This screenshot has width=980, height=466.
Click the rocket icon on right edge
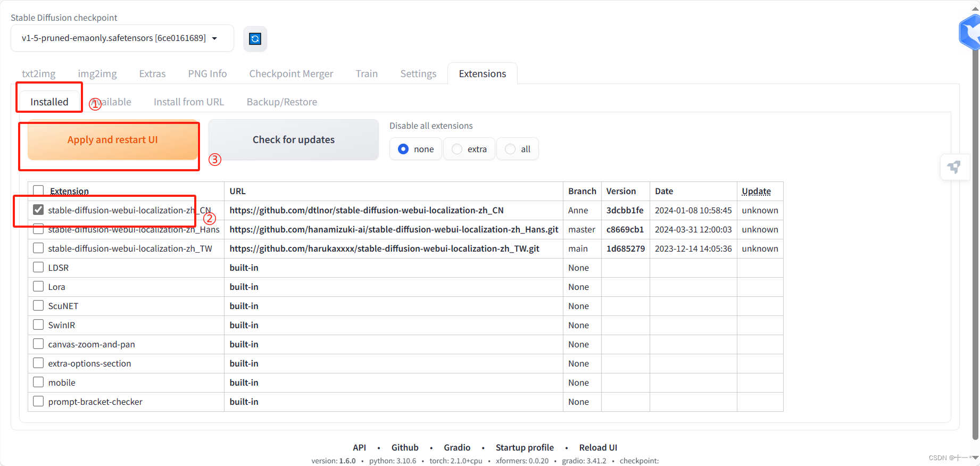[x=954, y=167]
